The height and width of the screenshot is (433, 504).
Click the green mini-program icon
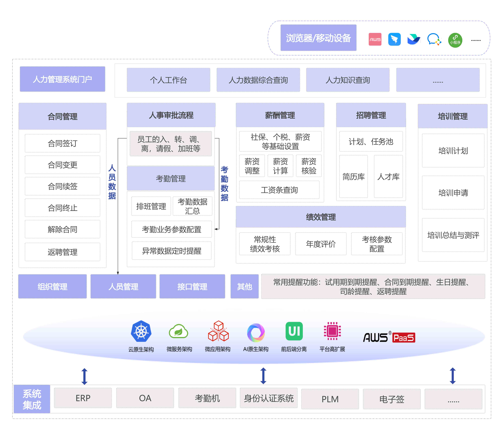pos(455,40)
